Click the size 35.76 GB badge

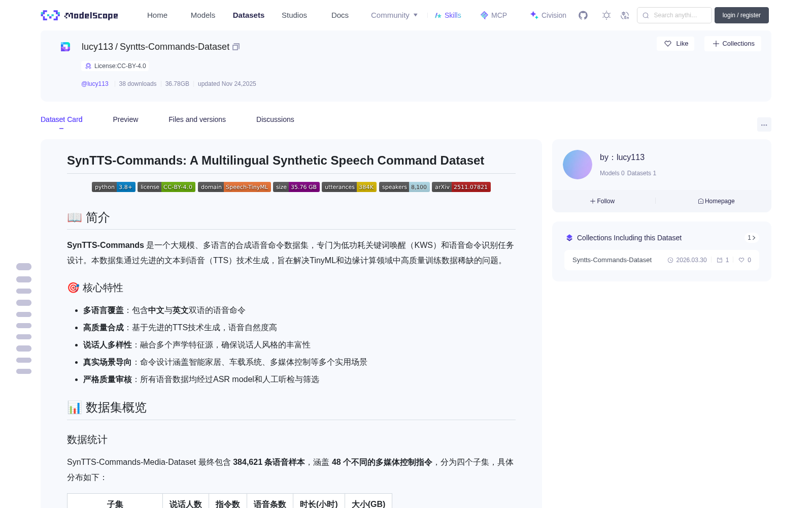(x=296, y=187)
